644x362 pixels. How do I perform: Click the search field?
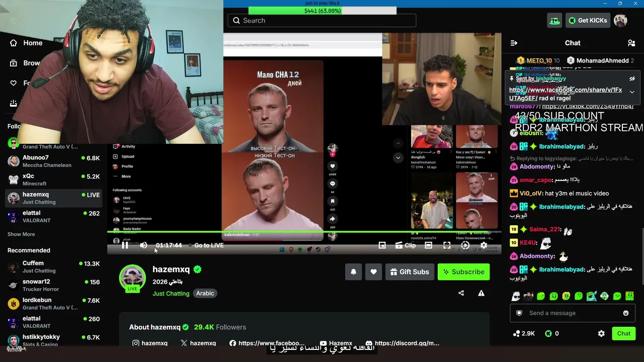click(x=322, y=21)
